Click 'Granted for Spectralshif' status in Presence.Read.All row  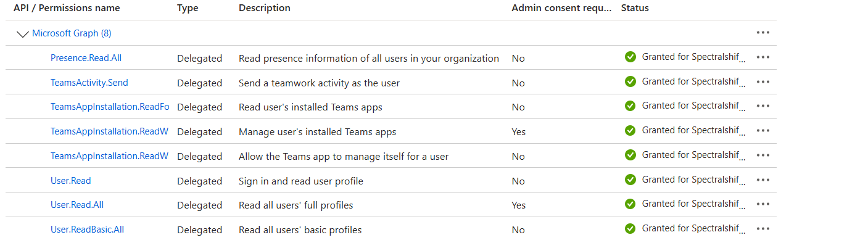pyautogui.click(x=693, y=57)
